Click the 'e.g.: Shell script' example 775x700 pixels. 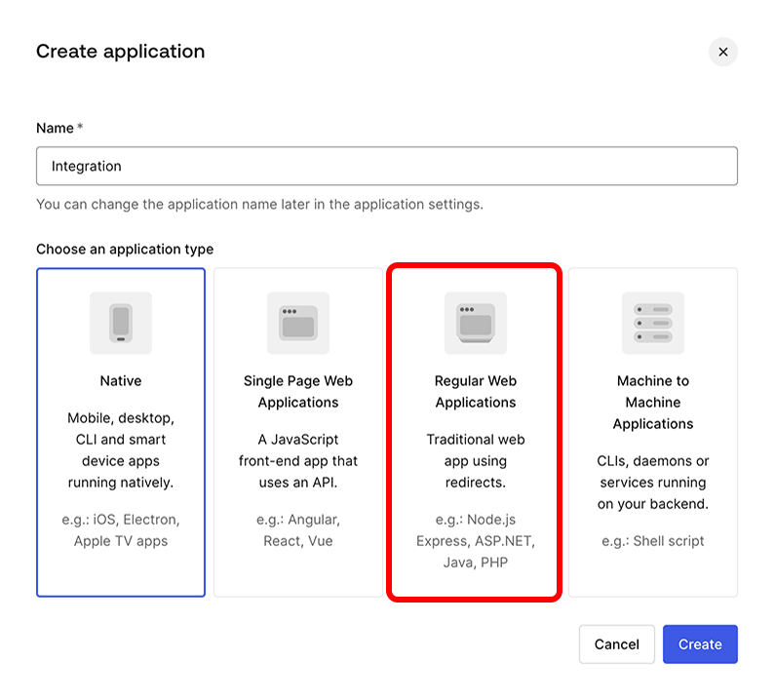653,541
